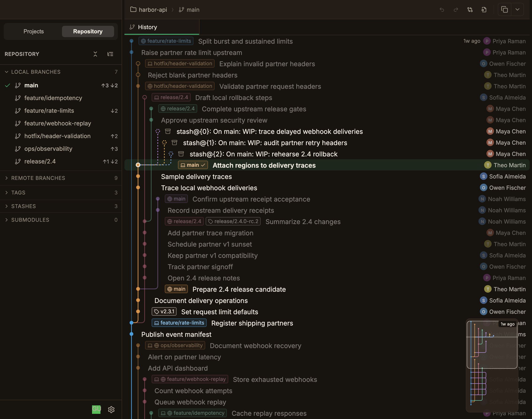Screen dimensions: 532x419
Task: Click the file export icon in top toolbar
Action: [x=484, y=10]
